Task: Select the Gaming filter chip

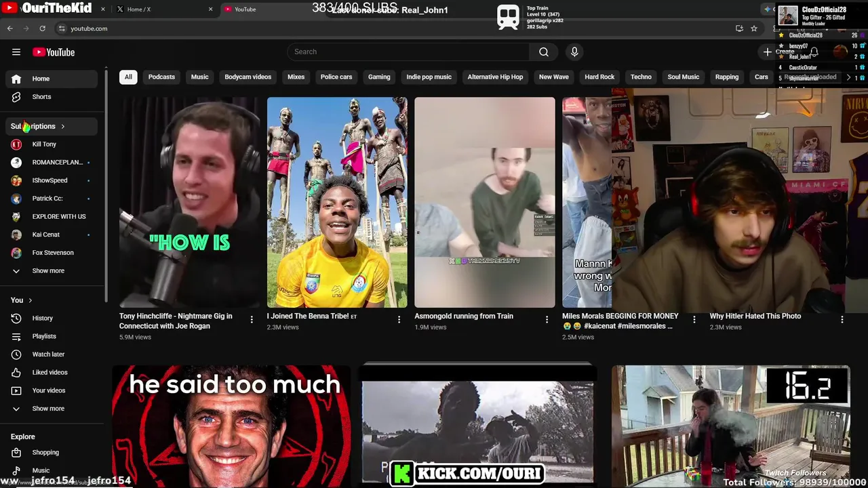Action: coord(379,77)
